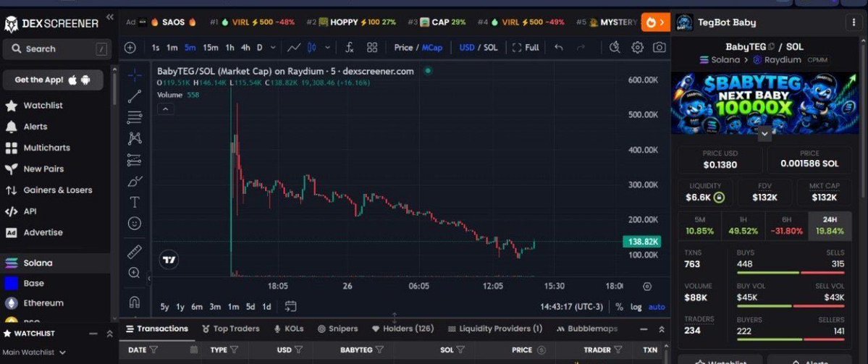Set chart interval to 1s
This screenshot has width=868, height=364.
pos(156,48)
